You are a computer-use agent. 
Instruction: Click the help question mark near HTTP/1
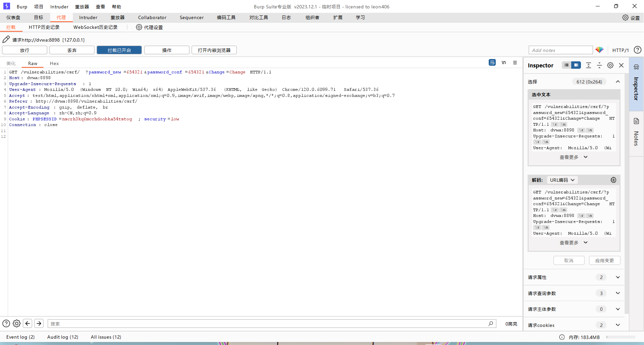[x=637, y=50]
